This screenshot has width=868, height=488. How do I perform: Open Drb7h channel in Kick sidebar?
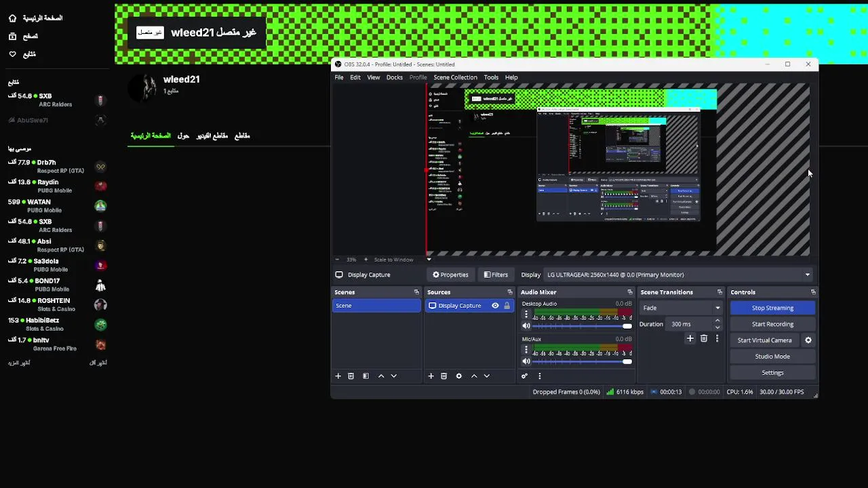(x=57, y=167)
